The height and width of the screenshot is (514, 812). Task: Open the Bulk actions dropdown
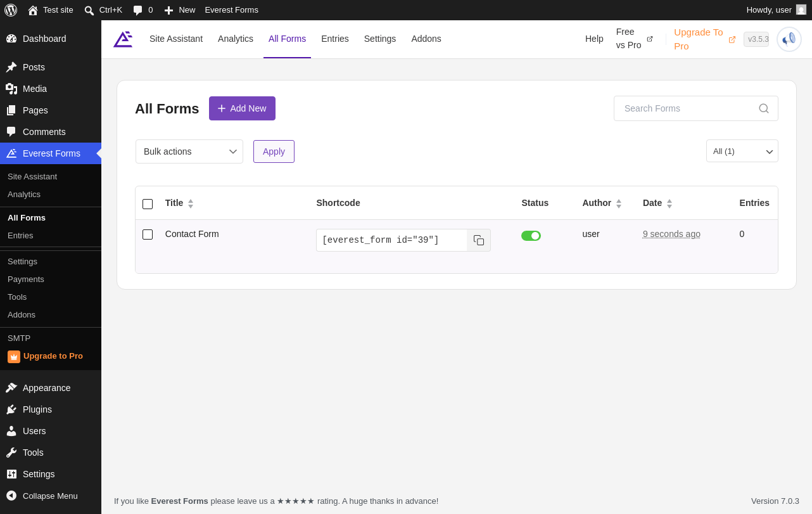click(x=189, y=151)
